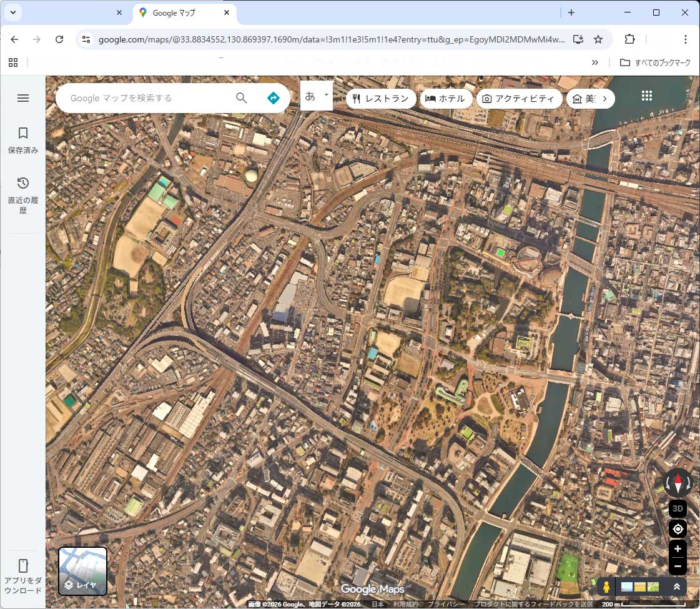Expand the imagery strip with double chevron

click(676, 587)
